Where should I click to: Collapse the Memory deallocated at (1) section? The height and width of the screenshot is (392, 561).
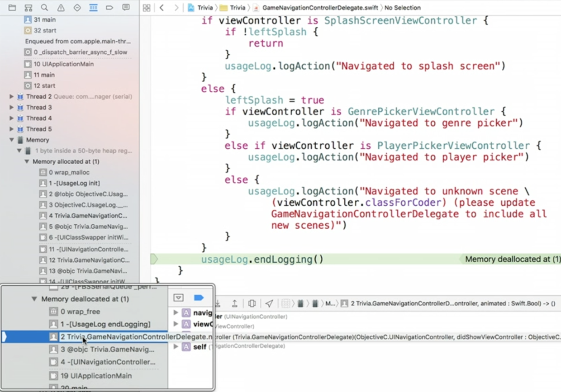coord(34,299)
